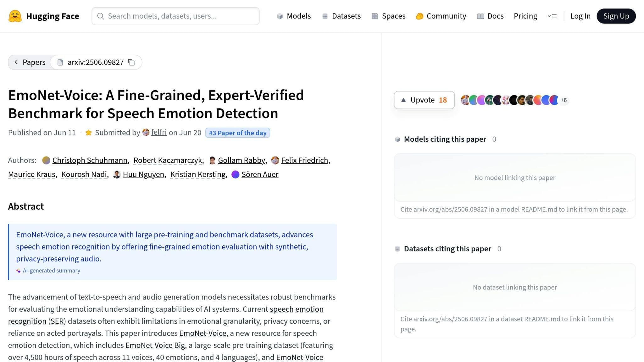
Task: Expand the navigation overflow menu
Action: 552,16
